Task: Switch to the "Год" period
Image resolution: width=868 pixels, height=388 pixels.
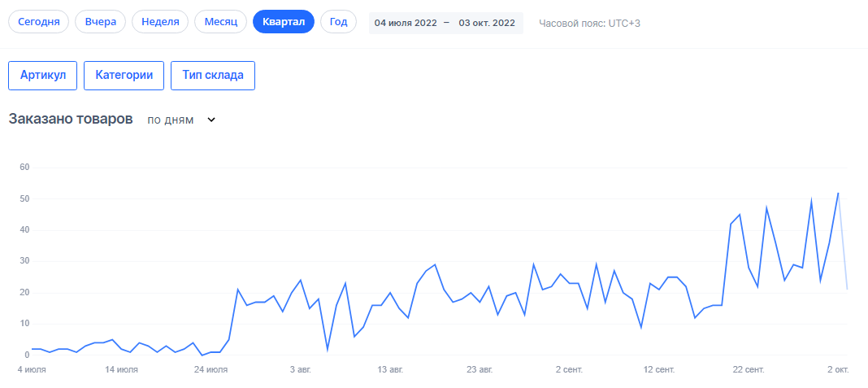Action: coord(338,22)
